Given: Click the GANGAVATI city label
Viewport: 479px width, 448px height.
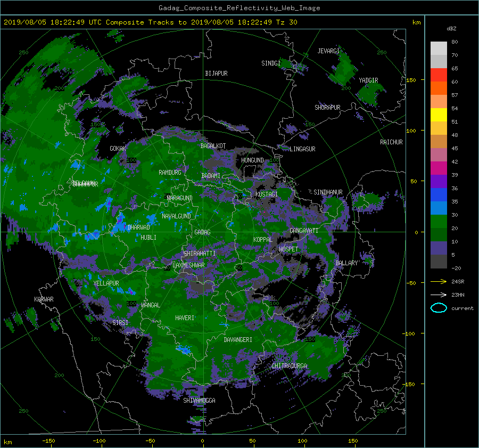Looking at the screenshot, I should click(x=304, y=231).
